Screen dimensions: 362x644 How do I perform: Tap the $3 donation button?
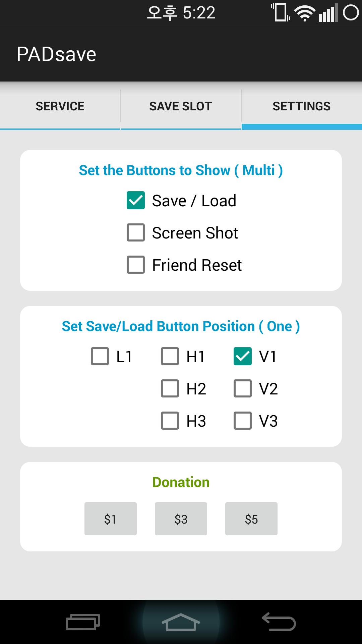(x=181, y=519)
